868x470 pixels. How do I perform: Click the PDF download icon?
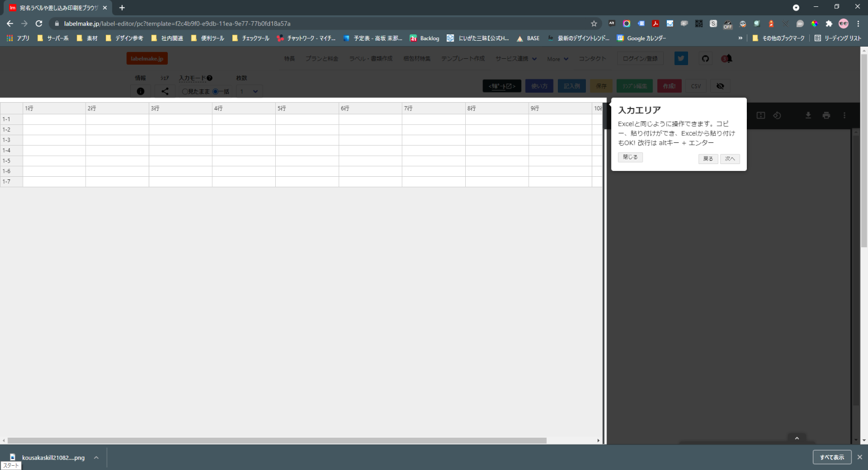[808, 115]
